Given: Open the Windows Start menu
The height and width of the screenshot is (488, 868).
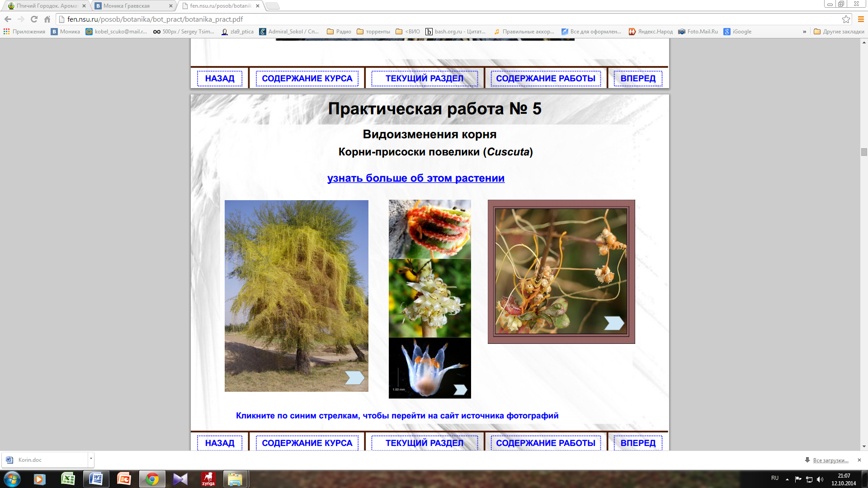Looking at the screenshot, I should (x=12, y=479).
